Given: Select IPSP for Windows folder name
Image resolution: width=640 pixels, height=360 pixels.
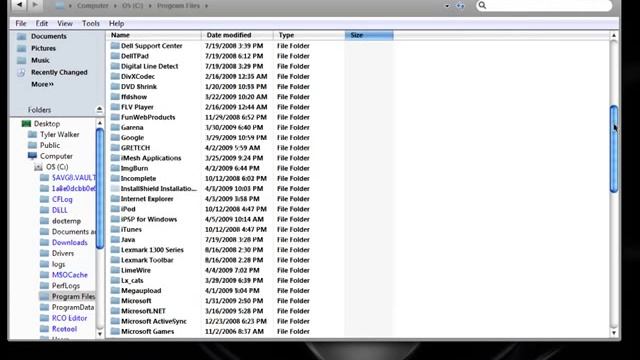Looking at the screenshot, I should tap(149, 219).
